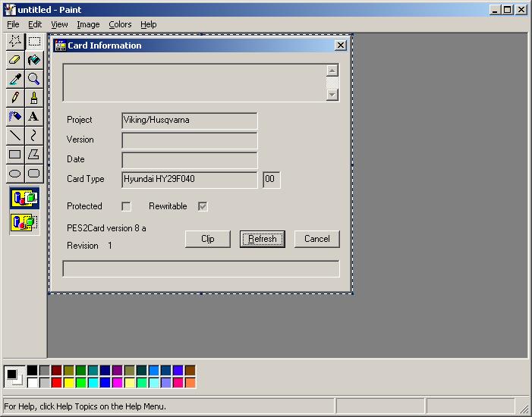Click the Refresh button
This screenshot has width=532, height=417.
click(x=263, y=239)
